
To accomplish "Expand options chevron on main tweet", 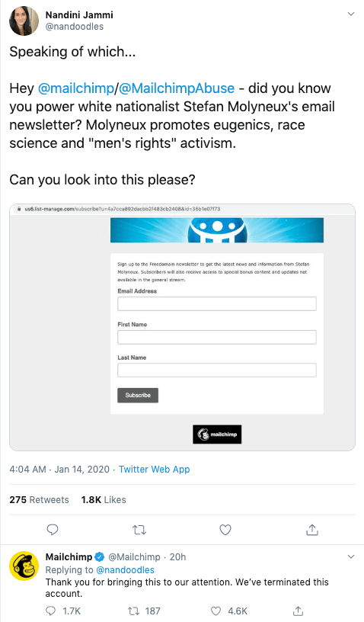I will [351, 14].
